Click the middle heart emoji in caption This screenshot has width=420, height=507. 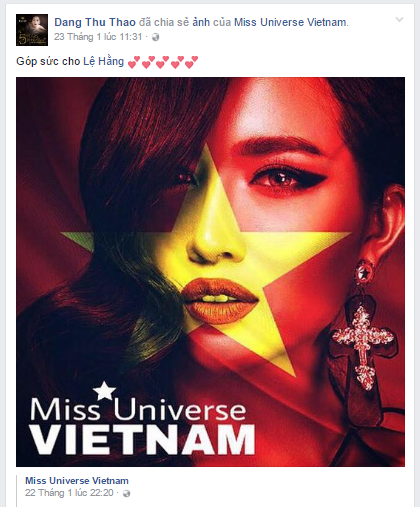(163, 62)
